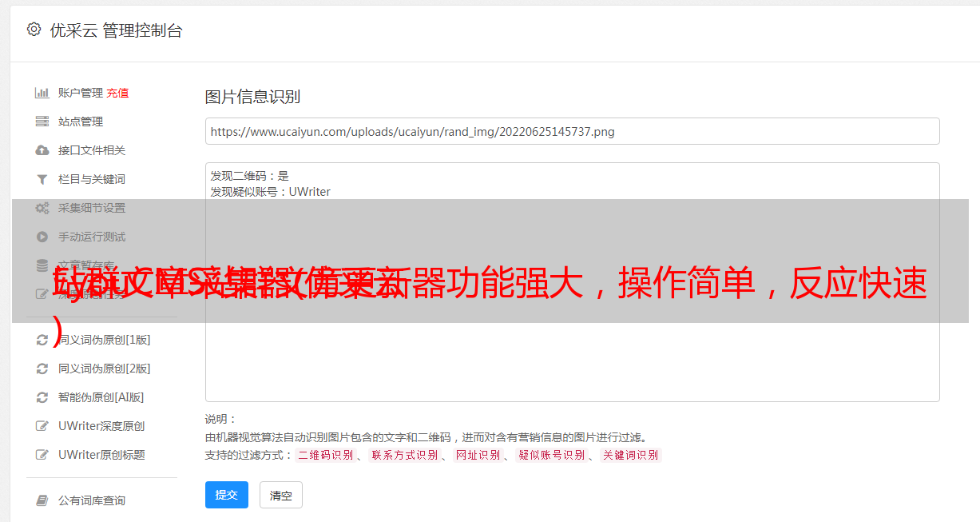Click the 关键词识别 tag
This screenshot has width=980, height=522.
(630, 455)
